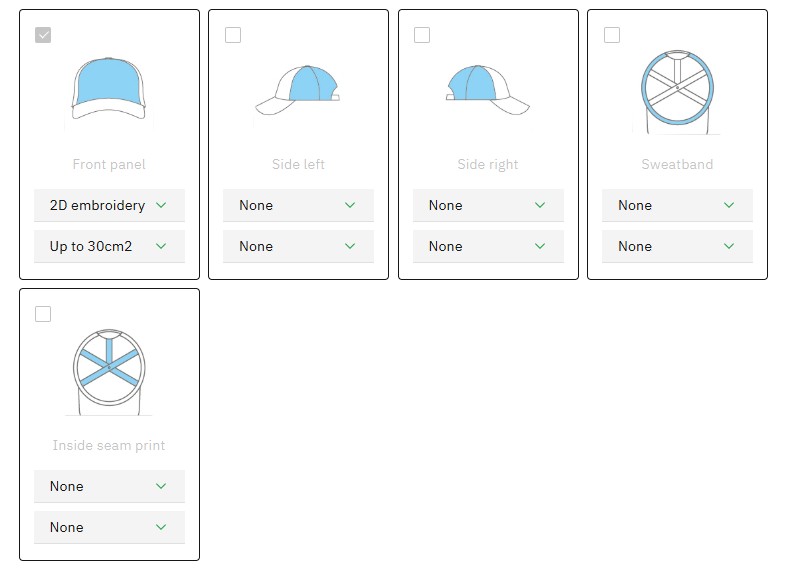Click the Front panel label
793x584 pixels.
coord(109,164)
